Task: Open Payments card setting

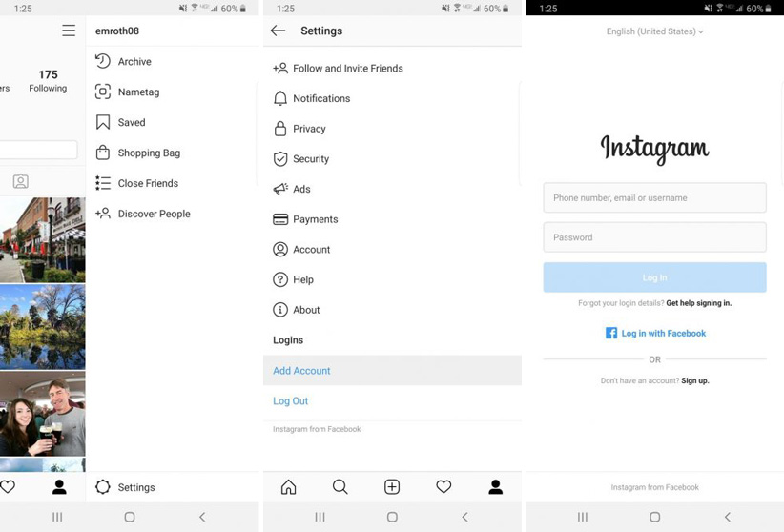Action: 392,219
